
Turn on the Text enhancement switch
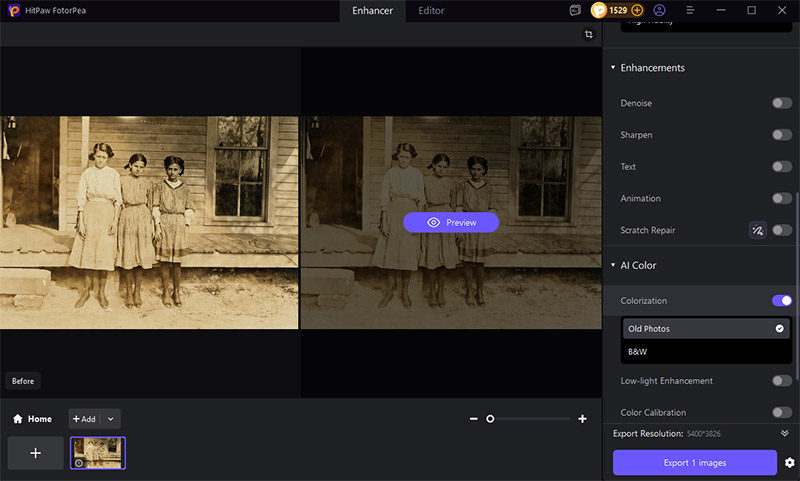(x=782, y=166)
